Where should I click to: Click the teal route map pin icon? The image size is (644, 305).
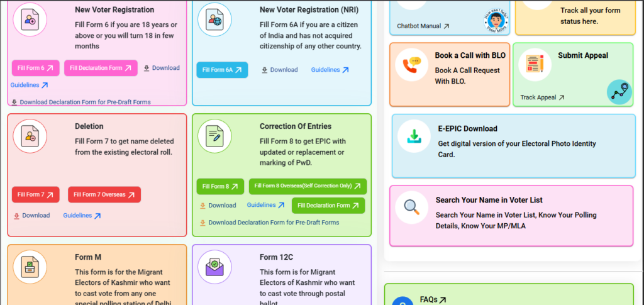(619, 92)
